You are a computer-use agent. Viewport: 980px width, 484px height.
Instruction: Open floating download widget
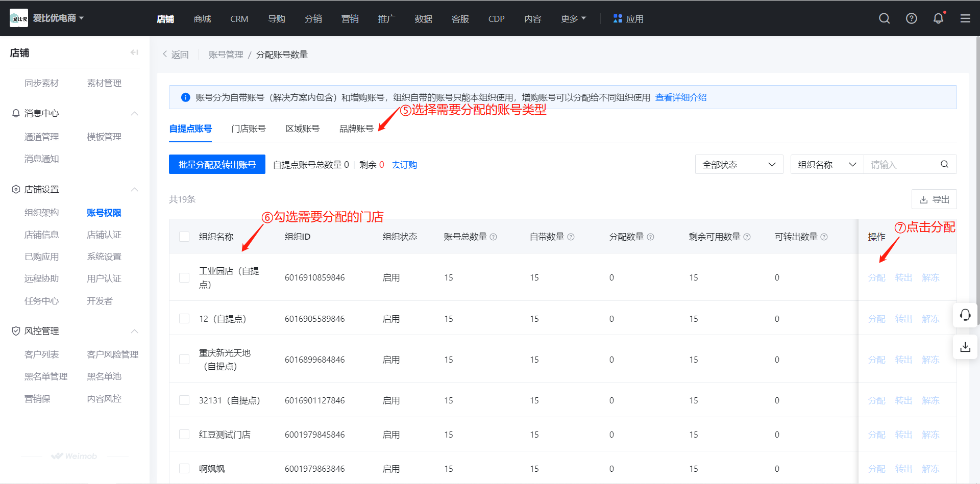coord(965,347)
